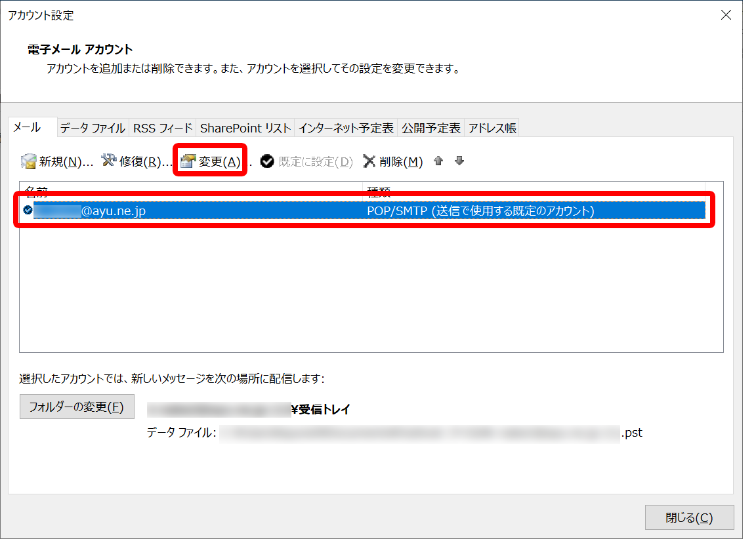This screenshot has height=539, width=756.
Task: Open the SharePoint リスト tab
Action: tap(245, 128)
